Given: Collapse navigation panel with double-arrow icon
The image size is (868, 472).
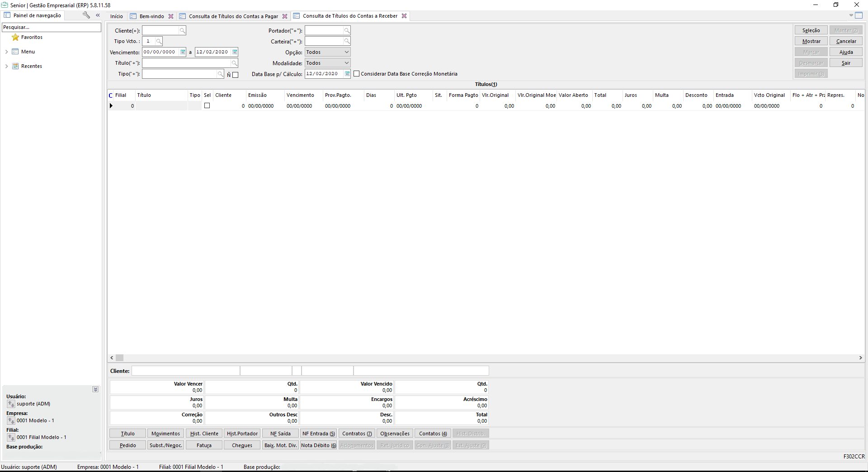Looking at the screenshot, I should pos(98,15).
